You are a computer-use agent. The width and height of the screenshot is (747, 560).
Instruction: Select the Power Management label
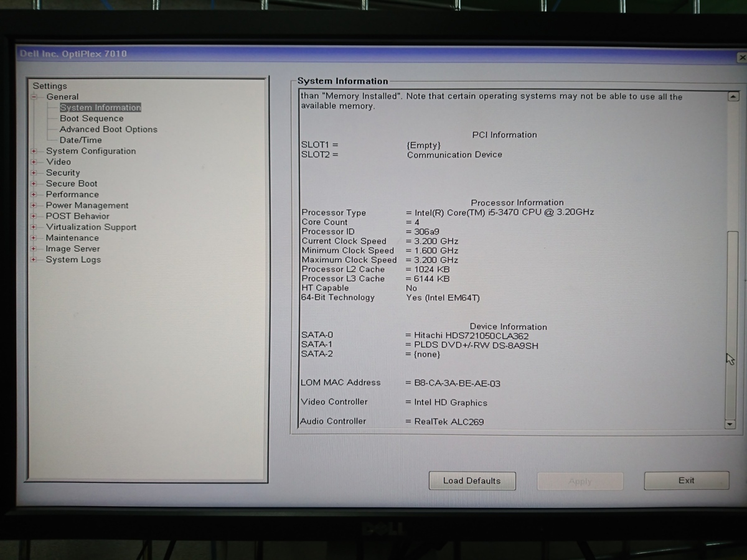87,205
